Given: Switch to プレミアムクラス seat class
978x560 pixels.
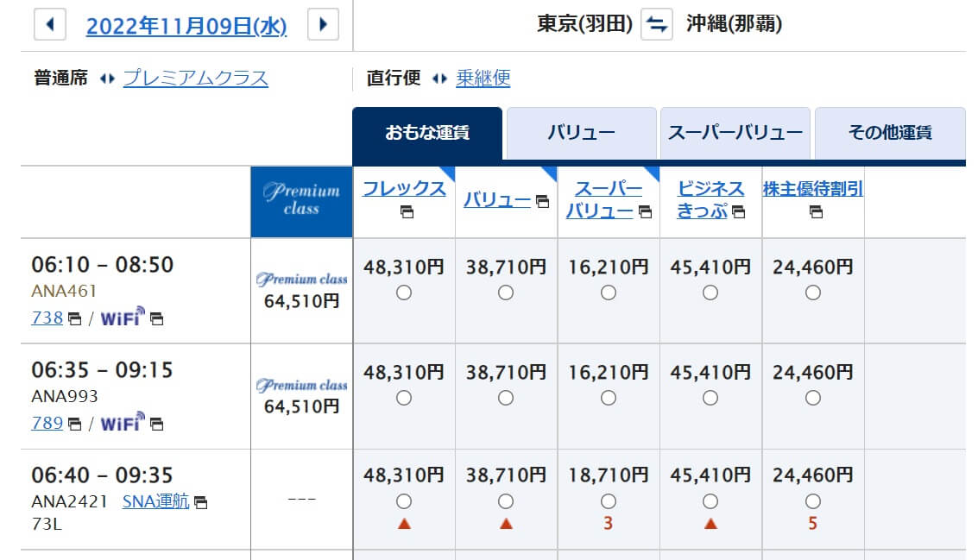Looking at the screenshot, I should point(195,79).
